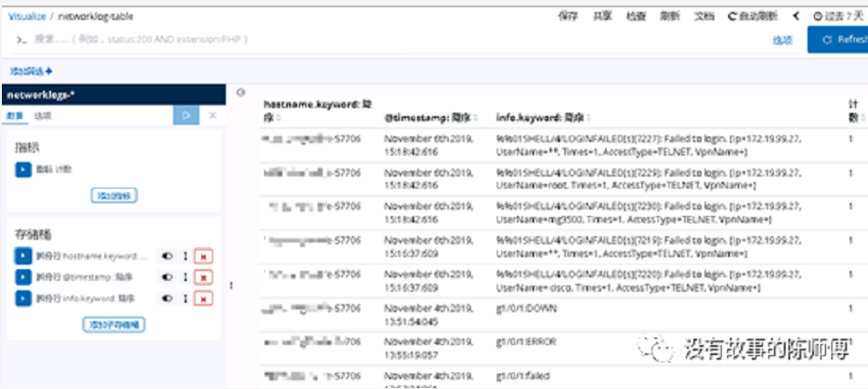
Task: Toggle visibility of the @timestamp bucket
Action: (166, 277)
